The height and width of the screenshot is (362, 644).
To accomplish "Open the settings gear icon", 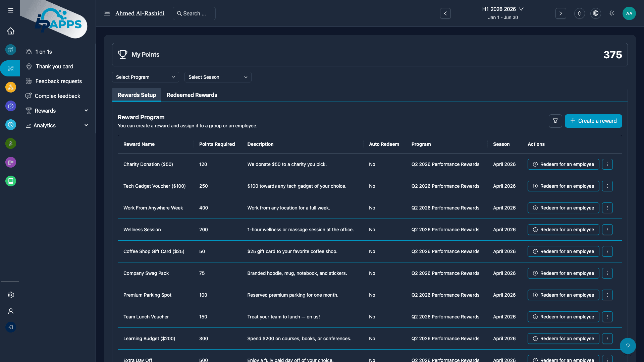I will tap(11, 295).
